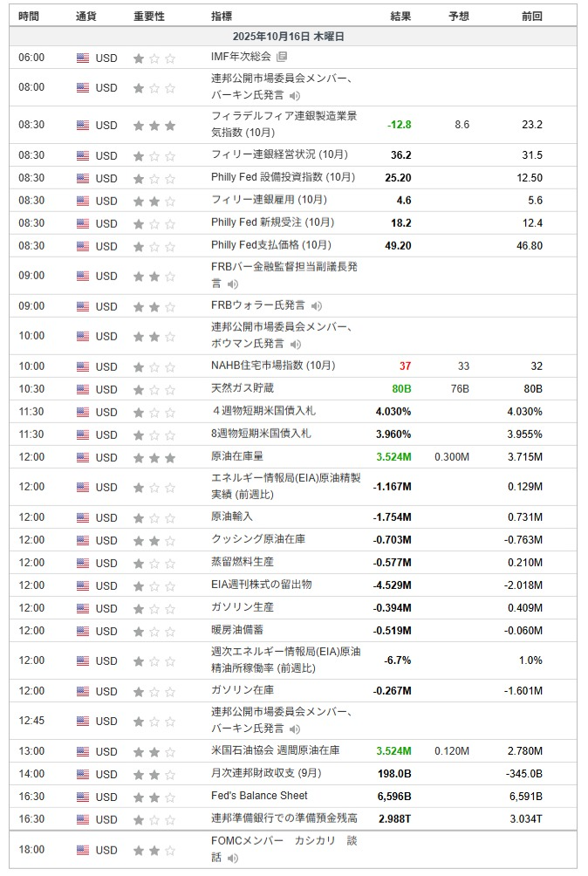The image size is (588, 876).
Task: Click three-star importance rating for フィラデルフィア連銀製造業景気指数
Action: coord(154,126)
